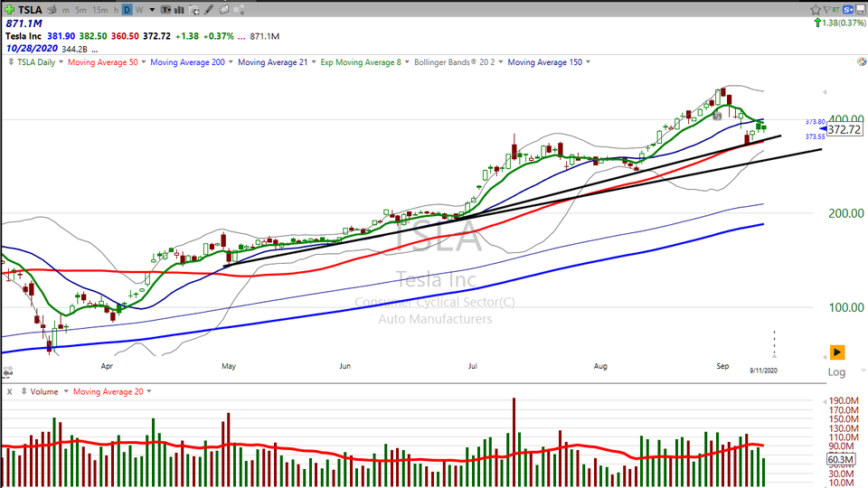Click the magenta '...' after +0.37%
The width and height of the screenshot is (868, 488).
(242, 37)
